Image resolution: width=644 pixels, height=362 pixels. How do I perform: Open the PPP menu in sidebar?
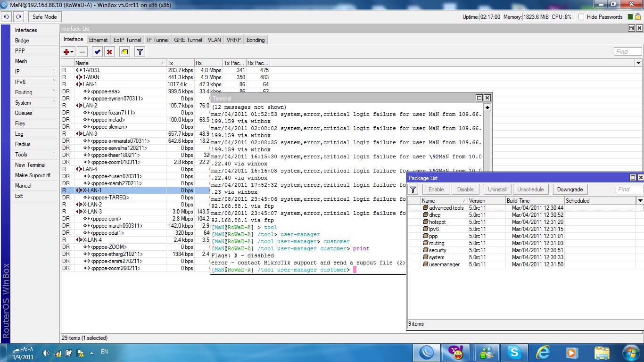20,51
